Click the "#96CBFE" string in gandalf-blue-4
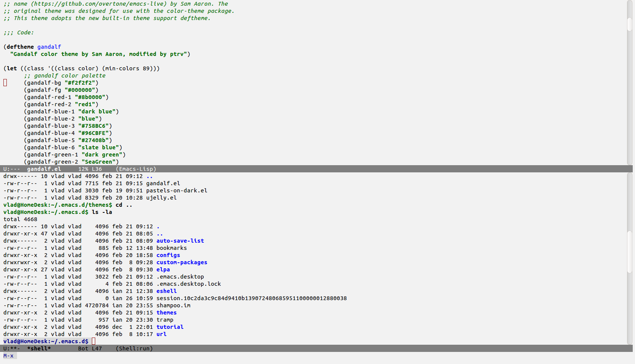 [x=93, y=133]
